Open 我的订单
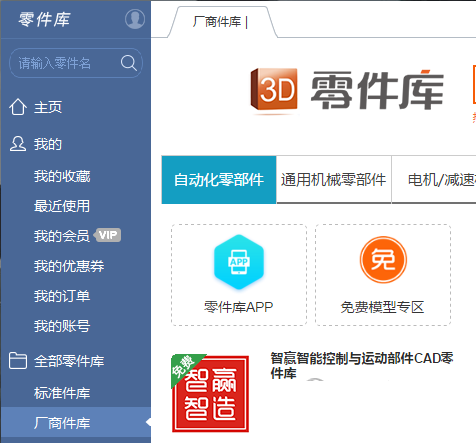 point(62,296)
